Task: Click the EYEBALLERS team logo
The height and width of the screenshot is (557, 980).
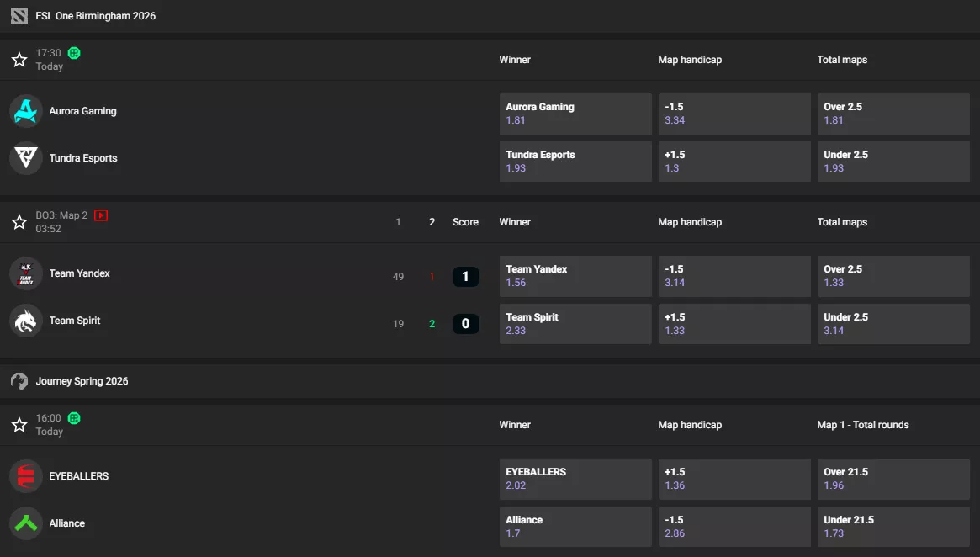Action: point(25,475)
